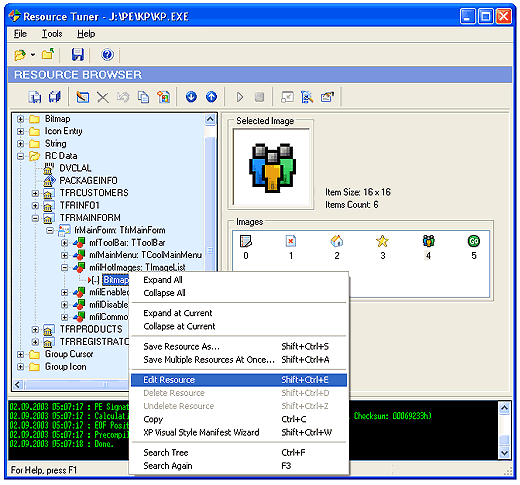520x485 pixels.
Task: Choose XP Visual Style Manifest Wizard
Action: (x=239, y=433)
